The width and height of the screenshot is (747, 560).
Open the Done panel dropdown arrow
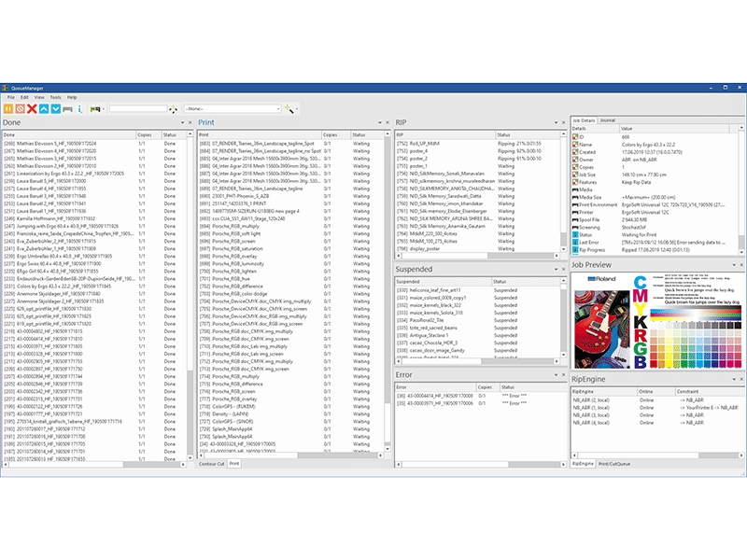(x=182, y=122)
